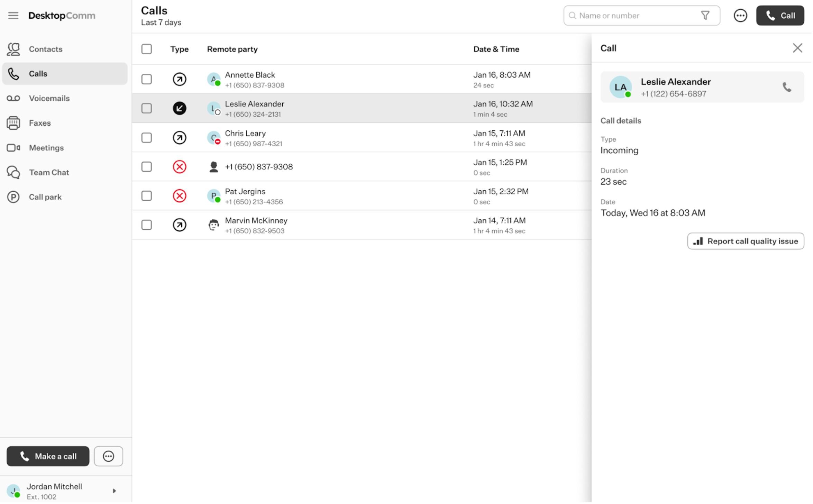Open more options beside Make a call

[108, 457]
